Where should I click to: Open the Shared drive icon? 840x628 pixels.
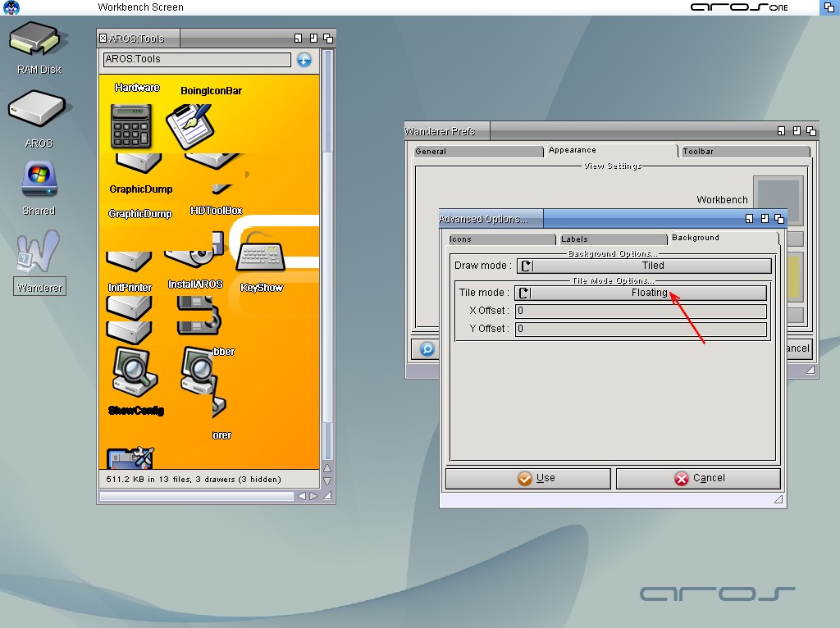pos(39,180)
